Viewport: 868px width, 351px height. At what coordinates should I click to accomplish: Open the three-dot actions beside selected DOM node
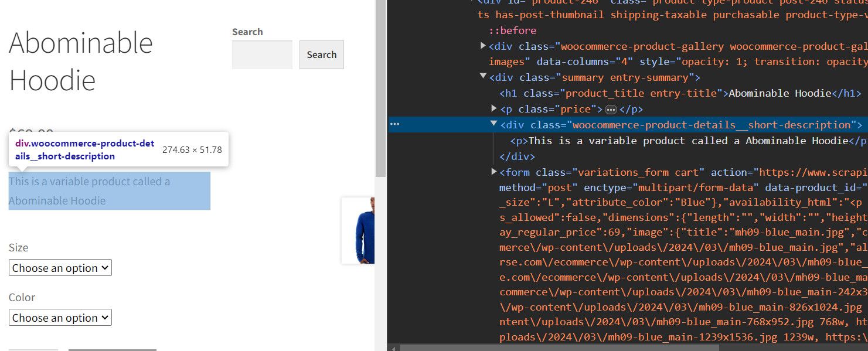[394, 124]
